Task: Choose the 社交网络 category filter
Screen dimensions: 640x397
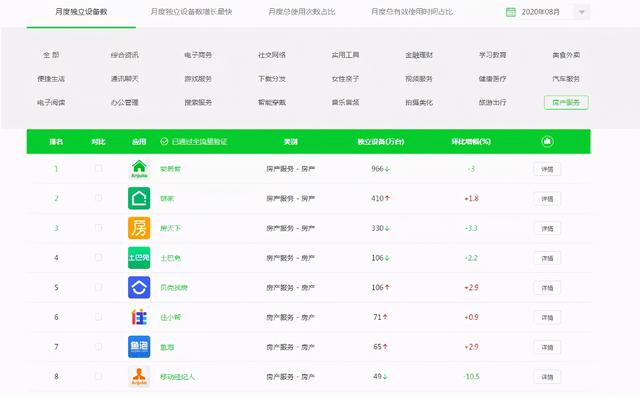Action: (x=272, y=55)
